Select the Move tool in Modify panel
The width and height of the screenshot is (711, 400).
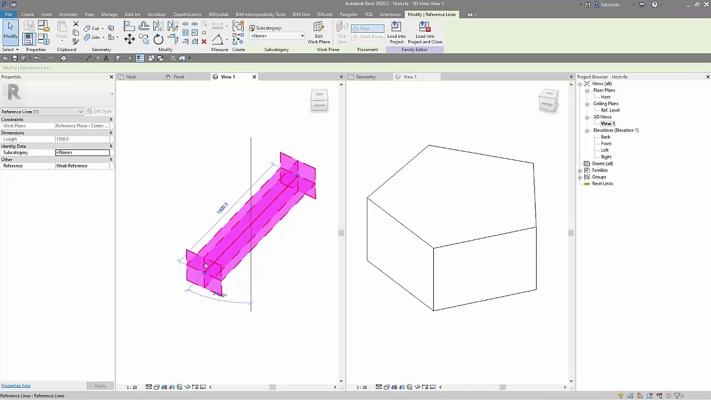point(129,39)
